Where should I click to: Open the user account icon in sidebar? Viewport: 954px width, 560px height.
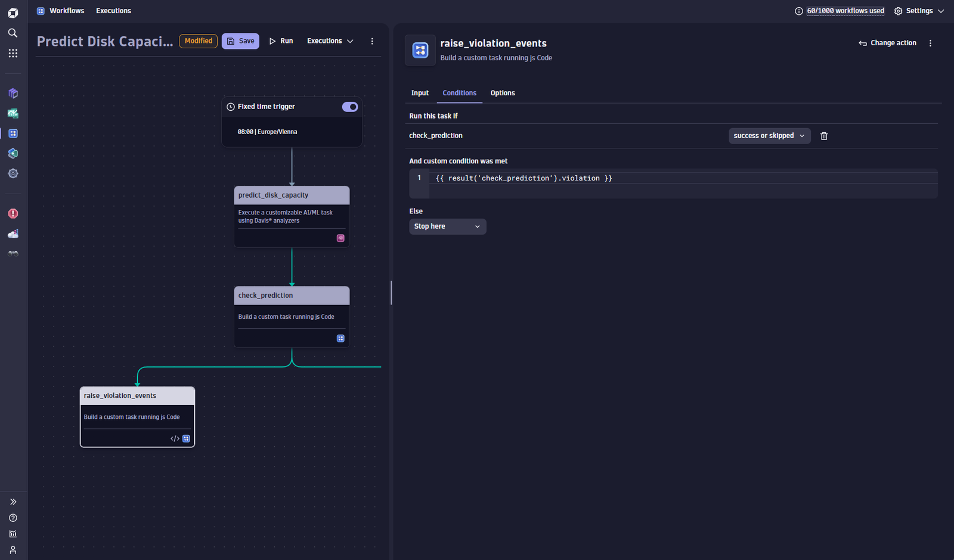pos(13,550)
